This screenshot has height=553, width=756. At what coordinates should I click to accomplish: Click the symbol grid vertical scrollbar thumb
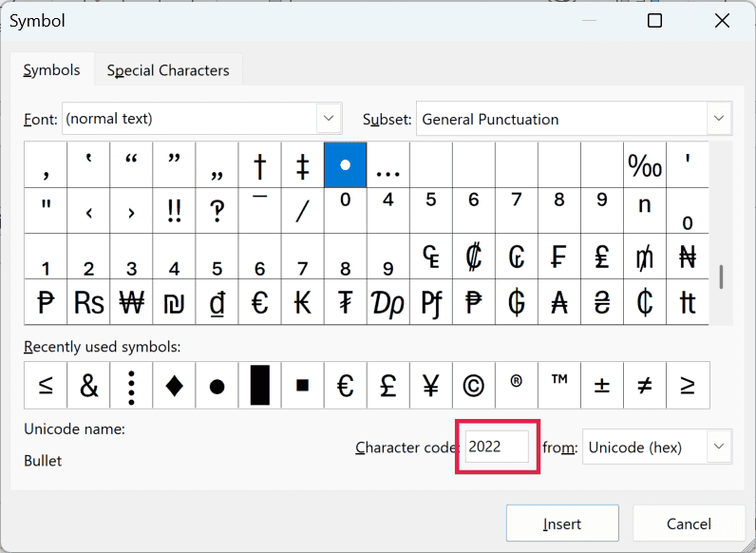click(x=721, y=277)
